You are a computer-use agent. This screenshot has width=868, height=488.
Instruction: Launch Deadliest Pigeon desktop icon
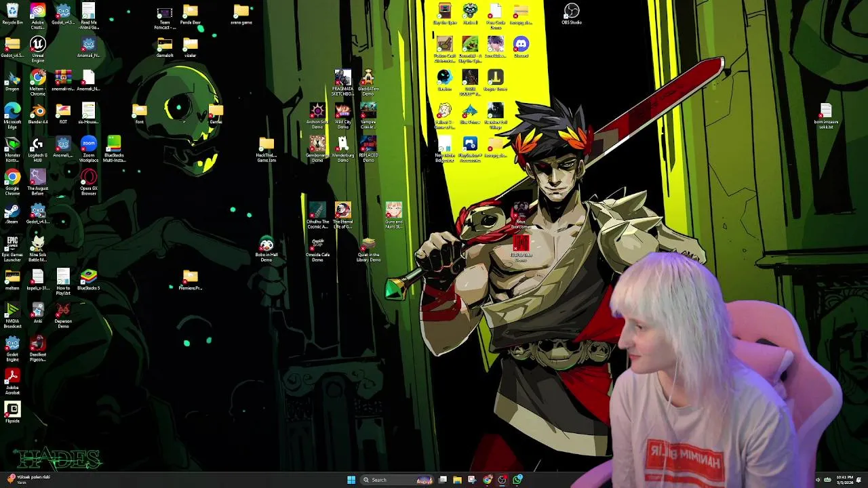pos(38,348)
